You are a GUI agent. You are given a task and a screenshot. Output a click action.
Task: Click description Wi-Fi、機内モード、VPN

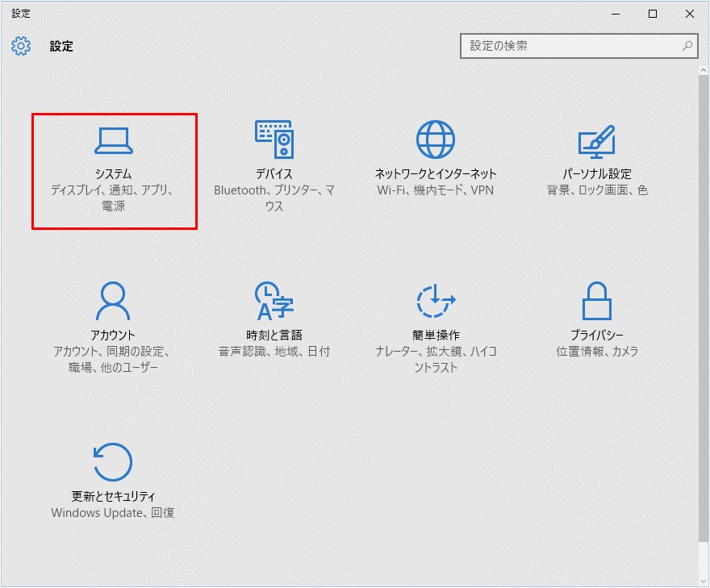pyautogui.click(x=436, y=190)
